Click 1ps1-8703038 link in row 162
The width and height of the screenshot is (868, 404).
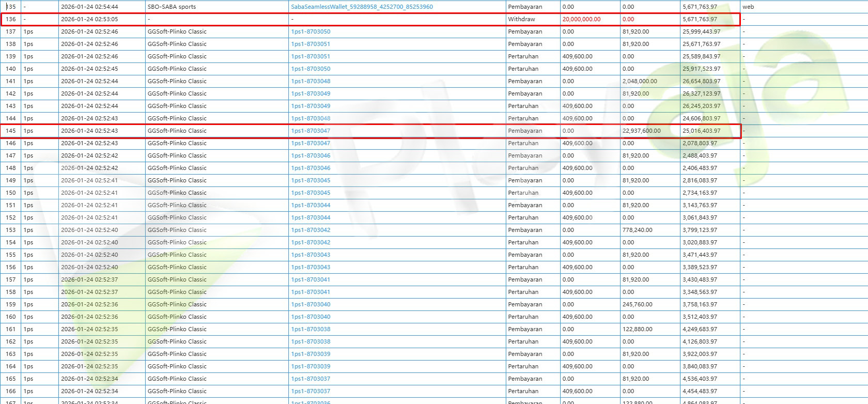pyautogui.click(x=311, y=341)
